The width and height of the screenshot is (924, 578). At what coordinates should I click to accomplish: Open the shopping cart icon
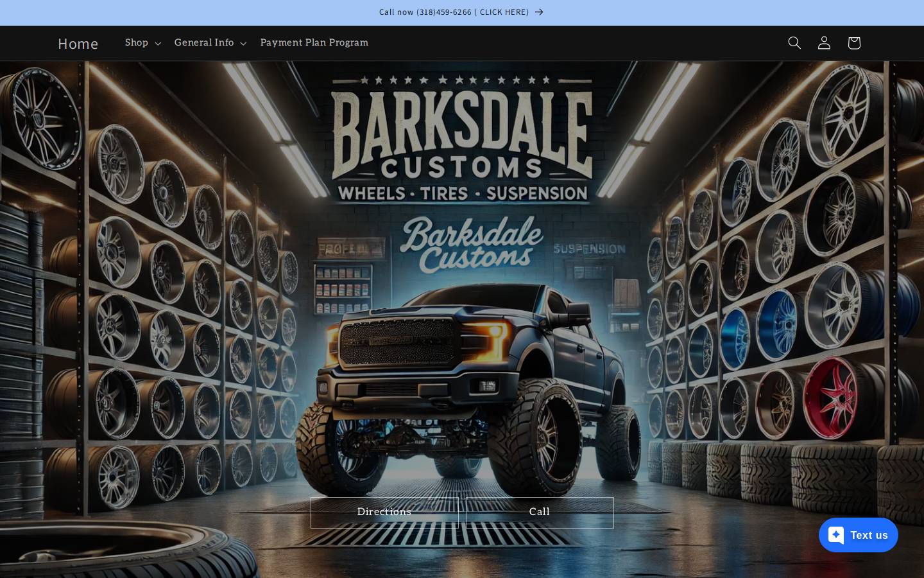pos(853,43)
